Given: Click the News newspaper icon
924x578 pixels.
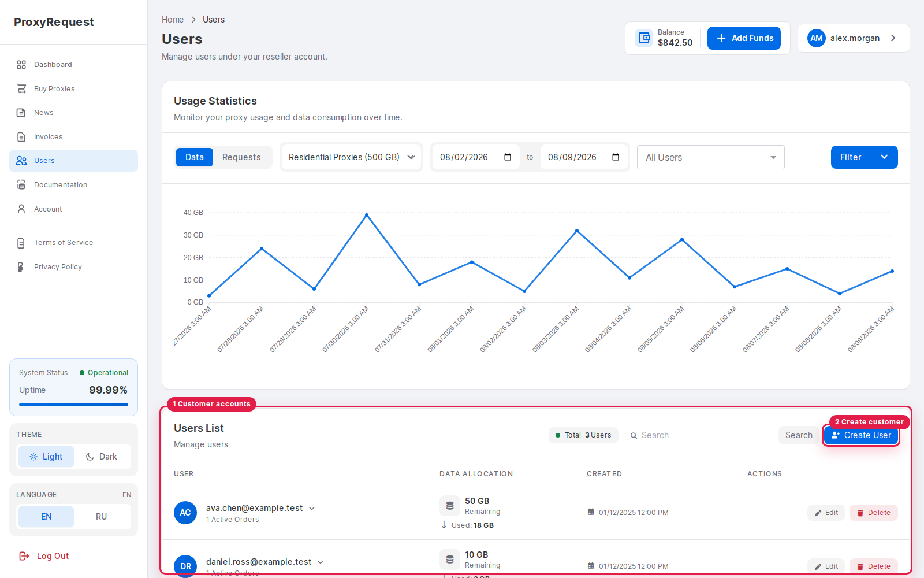Looking at the screenshot, I should tap(21, 113).
